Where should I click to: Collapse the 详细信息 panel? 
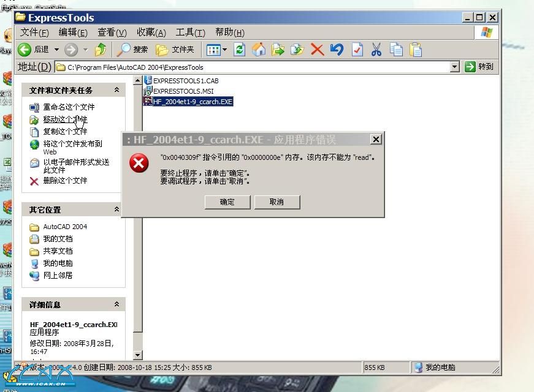pos(117,304)
